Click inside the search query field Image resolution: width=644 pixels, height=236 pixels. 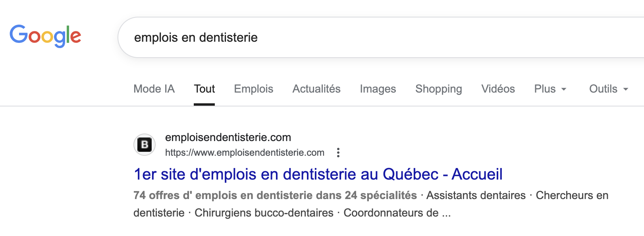tap(278, 37)
